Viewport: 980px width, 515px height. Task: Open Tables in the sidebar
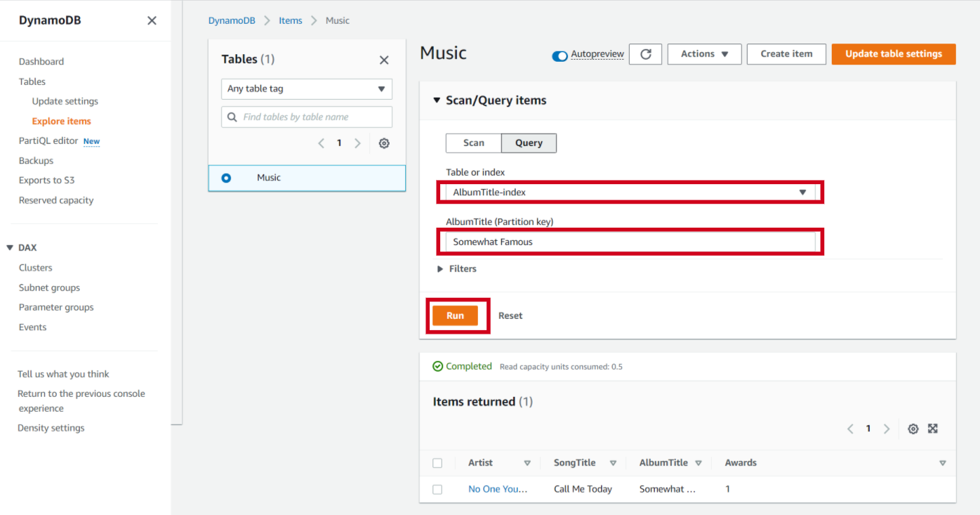point(32,82)
